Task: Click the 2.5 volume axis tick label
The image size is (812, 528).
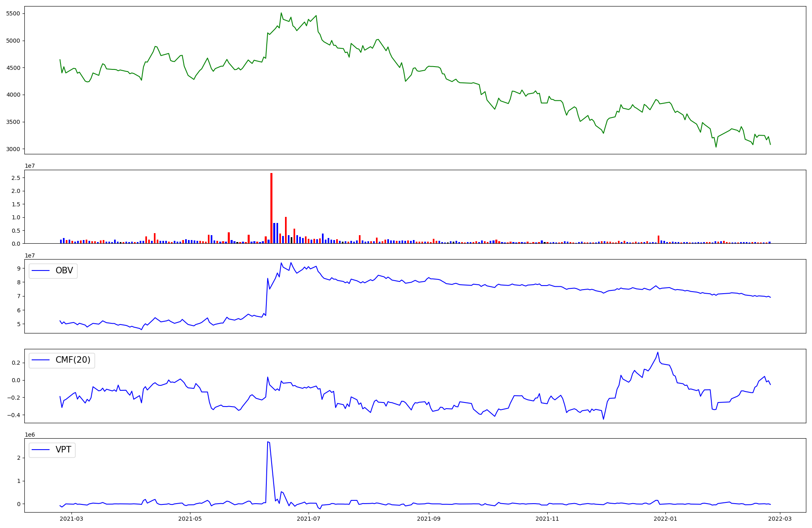Action: click(x=16, y=178)
